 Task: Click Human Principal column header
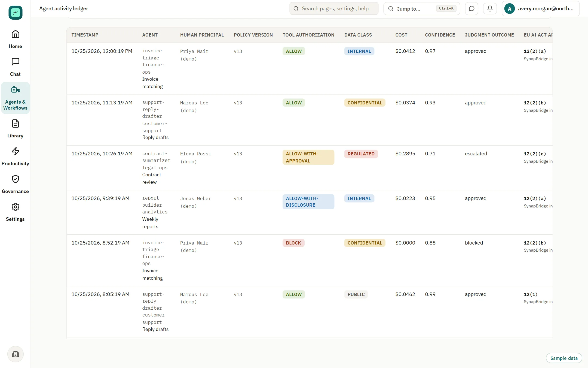pos(202,35)
